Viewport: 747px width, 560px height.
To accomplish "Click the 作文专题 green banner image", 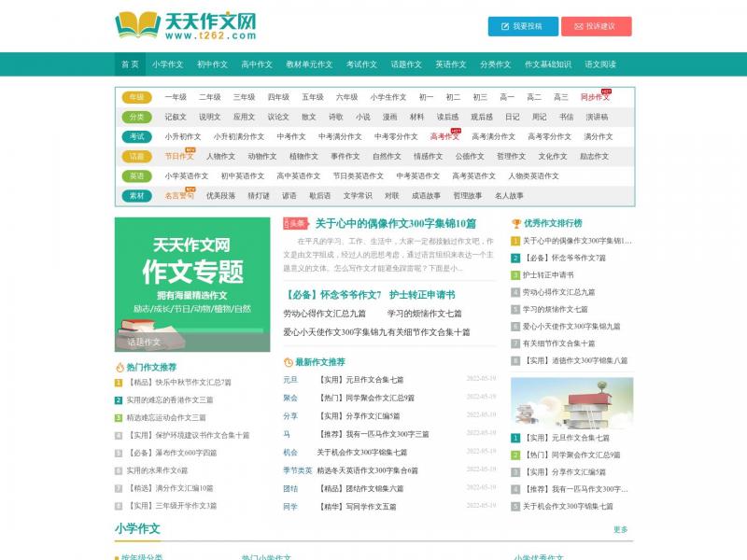I will coord(192,285).
